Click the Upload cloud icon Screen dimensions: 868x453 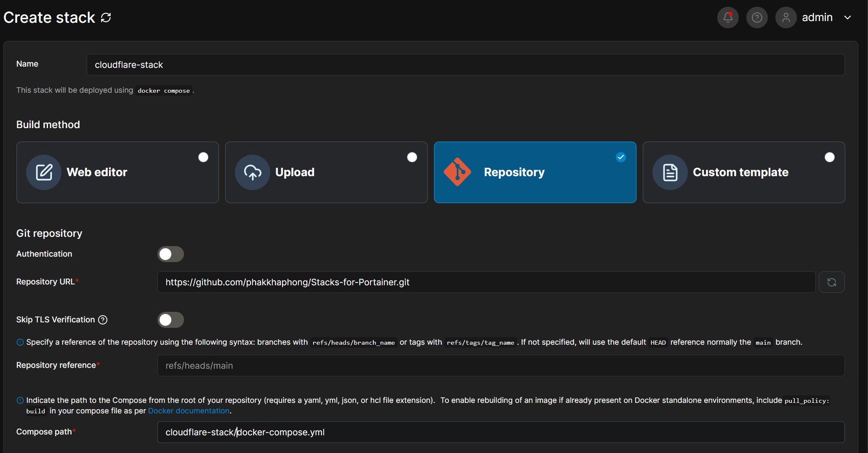(252, 172)
